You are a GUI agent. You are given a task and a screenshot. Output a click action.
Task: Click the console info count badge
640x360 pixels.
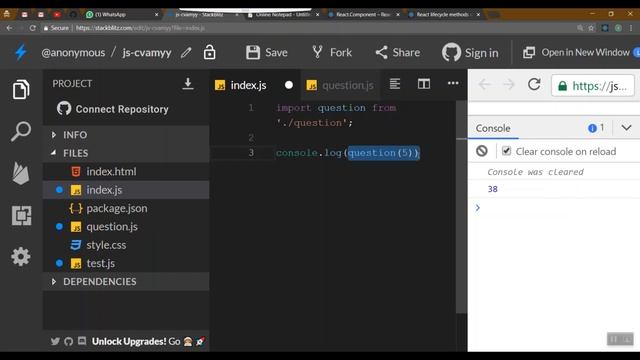click(x=596, y=128)
